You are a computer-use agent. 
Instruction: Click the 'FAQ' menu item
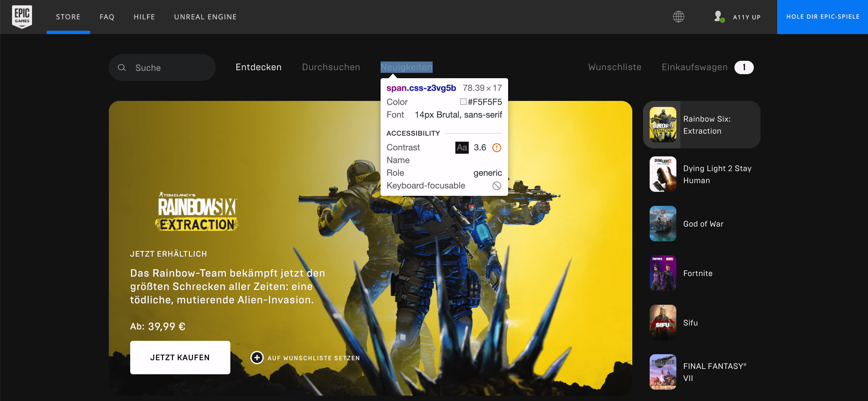point(107,17)
